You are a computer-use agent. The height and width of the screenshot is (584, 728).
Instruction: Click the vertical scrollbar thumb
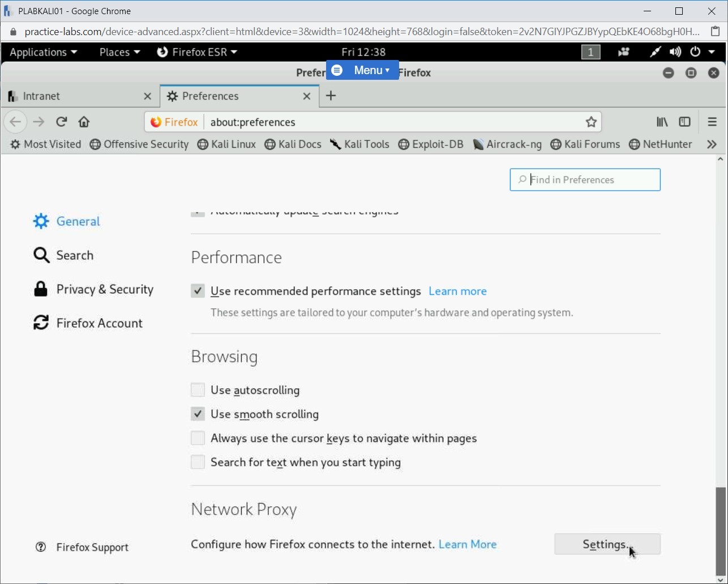720,529
